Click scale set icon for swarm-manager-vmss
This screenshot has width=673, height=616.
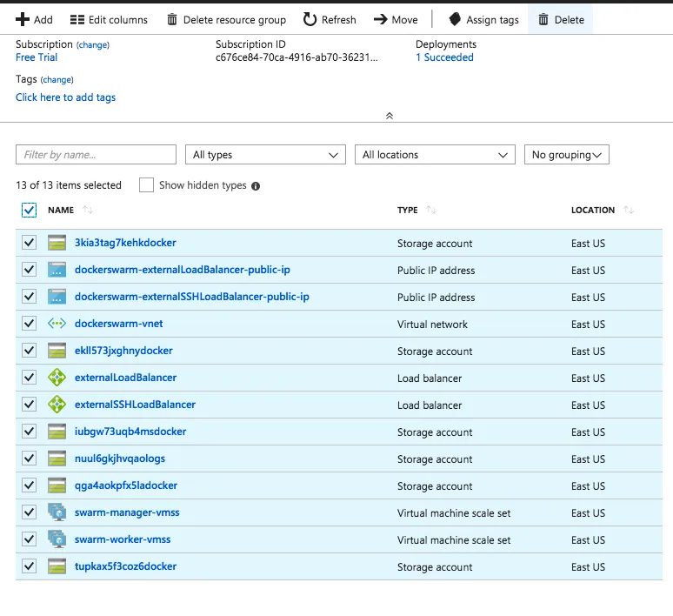pyautogui.click(x=57, y=512)
